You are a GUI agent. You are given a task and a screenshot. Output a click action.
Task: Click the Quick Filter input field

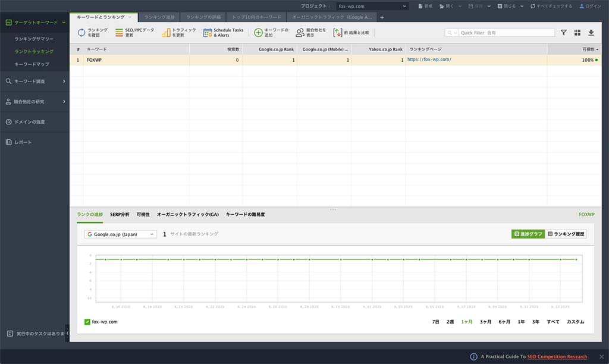click(507, 33)
